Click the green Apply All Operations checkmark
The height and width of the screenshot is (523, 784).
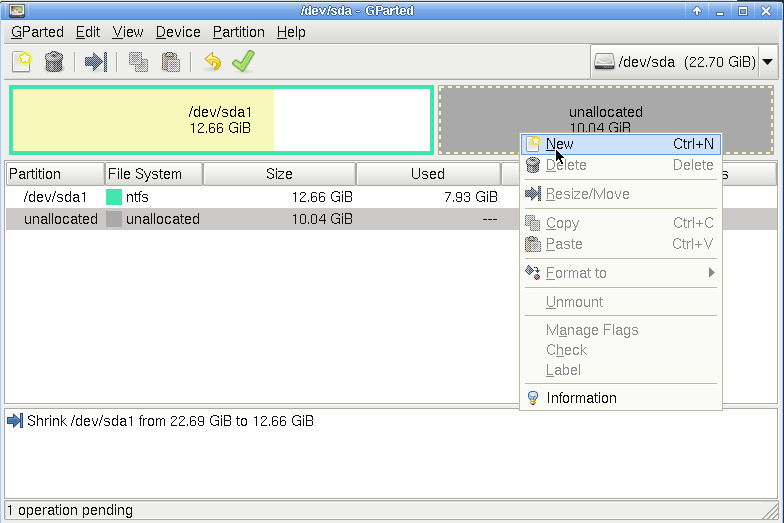(244, 61)
